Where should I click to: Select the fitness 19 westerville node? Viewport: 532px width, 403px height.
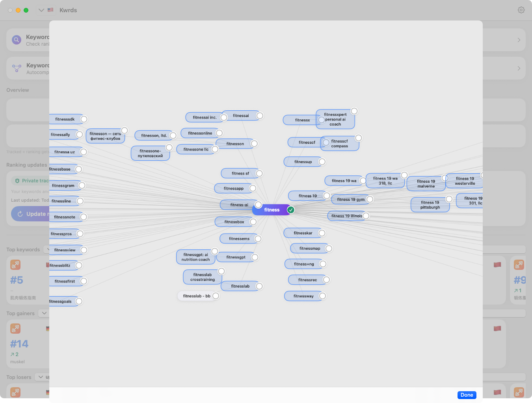pyautogui.click(x=465, y=181)
